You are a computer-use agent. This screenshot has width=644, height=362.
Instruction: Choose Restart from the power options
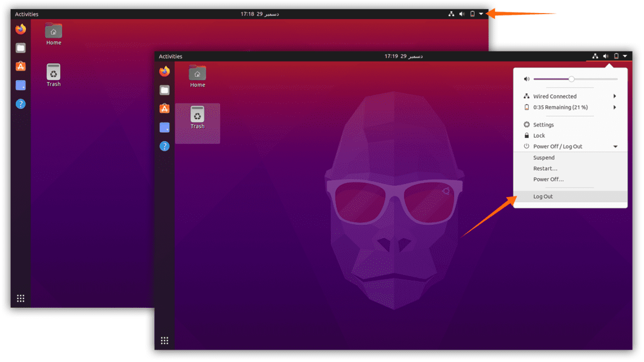(545, 168)
